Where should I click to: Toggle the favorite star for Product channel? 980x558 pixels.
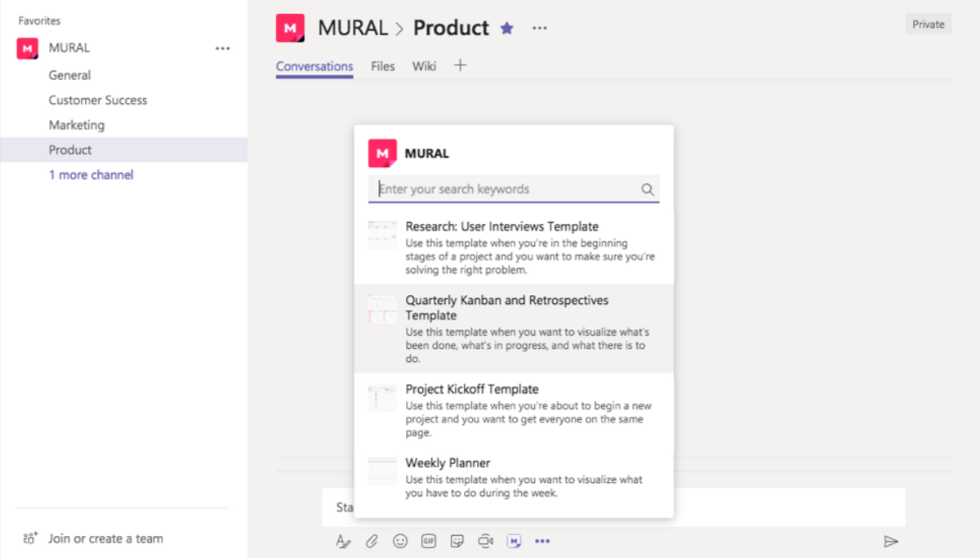(507, 28)
